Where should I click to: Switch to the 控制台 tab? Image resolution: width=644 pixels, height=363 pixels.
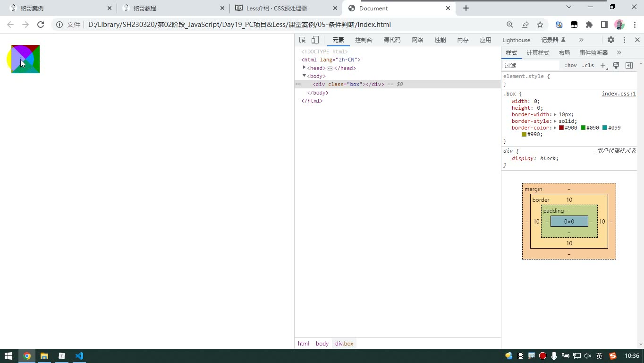(364, 40)
